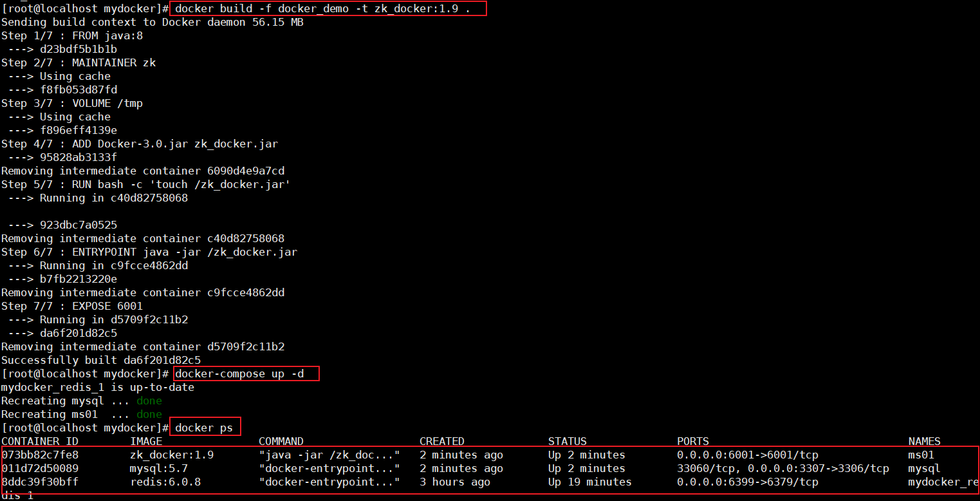
Task: Click container name ms01 in NAMES column
Action: click(921, 455)
